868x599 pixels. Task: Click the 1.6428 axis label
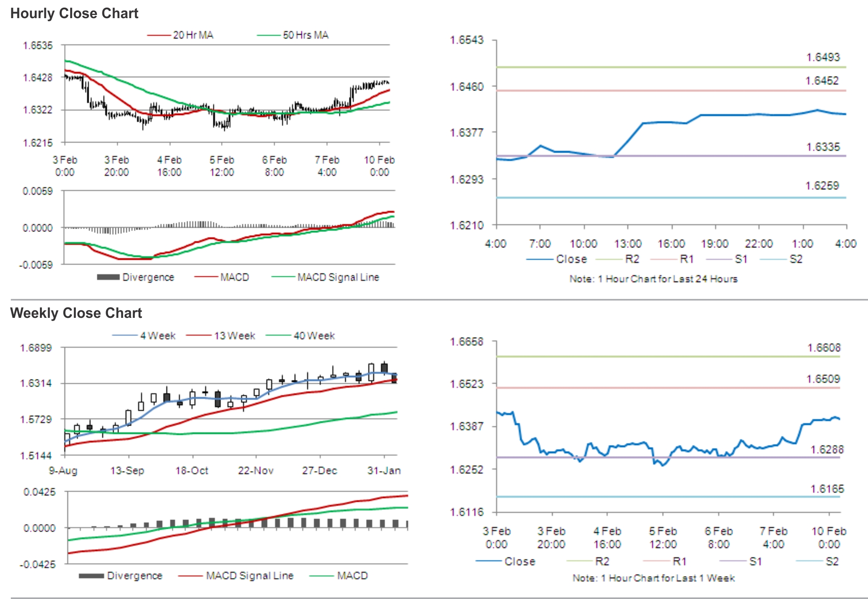point(38,78)
